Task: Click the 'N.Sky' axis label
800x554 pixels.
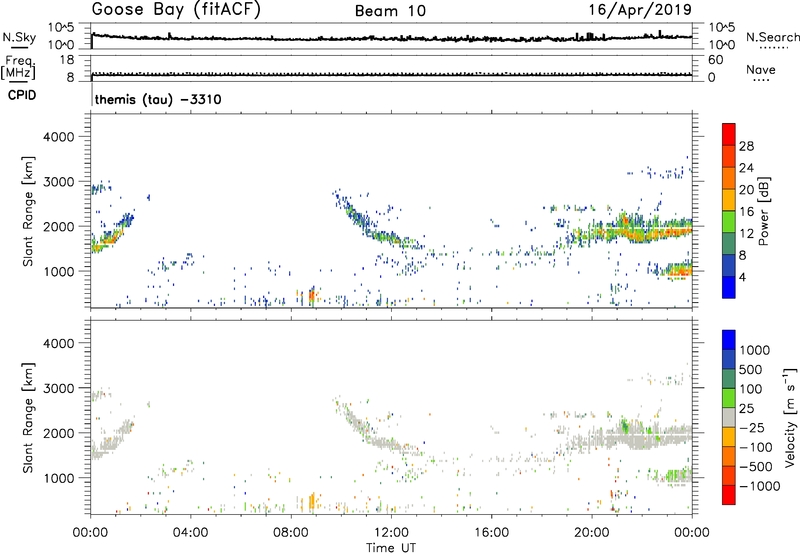Action: pos(19,37)
